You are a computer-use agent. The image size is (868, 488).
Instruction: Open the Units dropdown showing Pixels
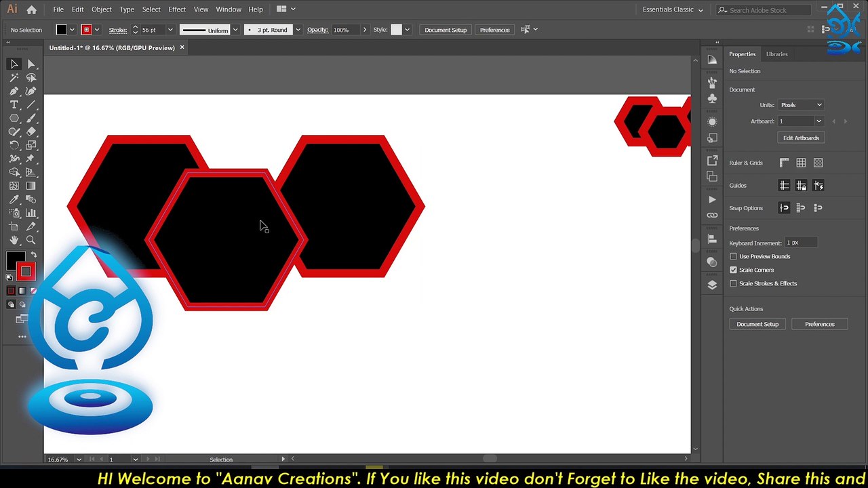800,105
